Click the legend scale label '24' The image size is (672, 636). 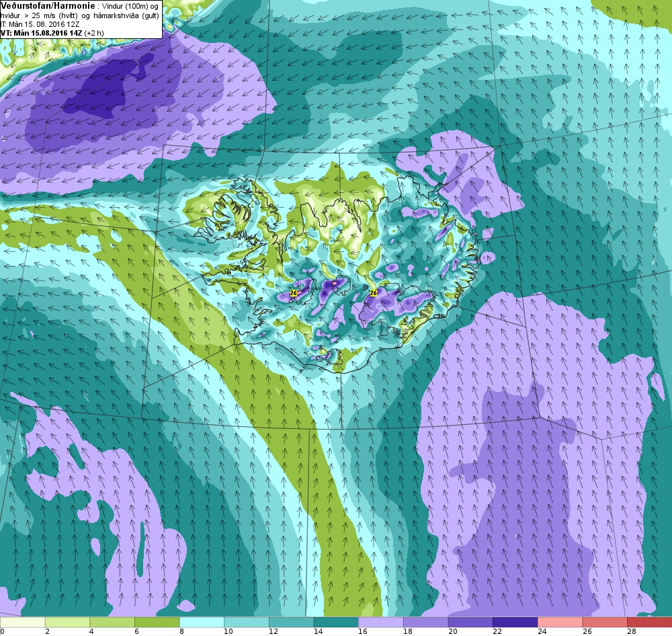542,631
